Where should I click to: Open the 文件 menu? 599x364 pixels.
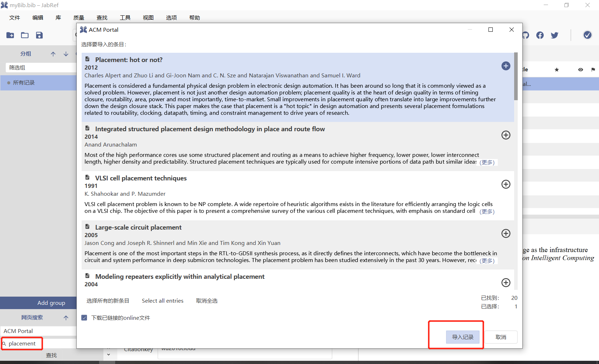[15, 17]
